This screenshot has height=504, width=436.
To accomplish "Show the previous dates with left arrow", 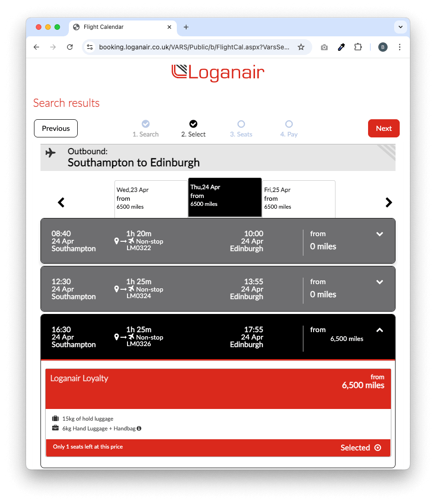I will click(61, 203).
